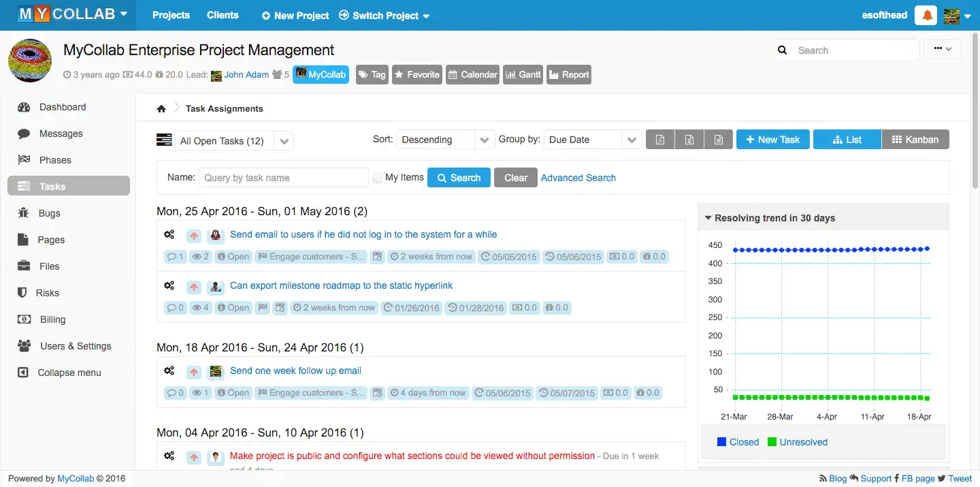Viewport: 980px width, 487px height.
Task: Open the Calendar button
Action: 472,75
